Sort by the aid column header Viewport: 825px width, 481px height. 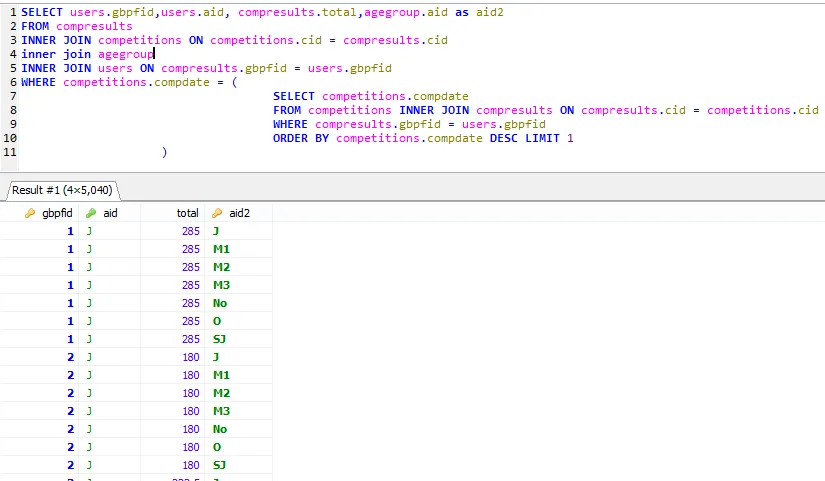click(x=110, y=213)
